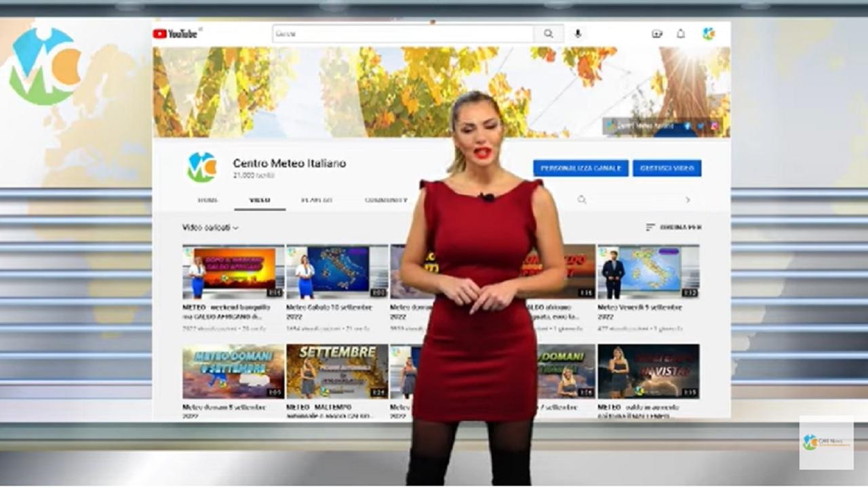868x488 pixels.
Task: Click the Personalizza canale button
Action: 580,168
